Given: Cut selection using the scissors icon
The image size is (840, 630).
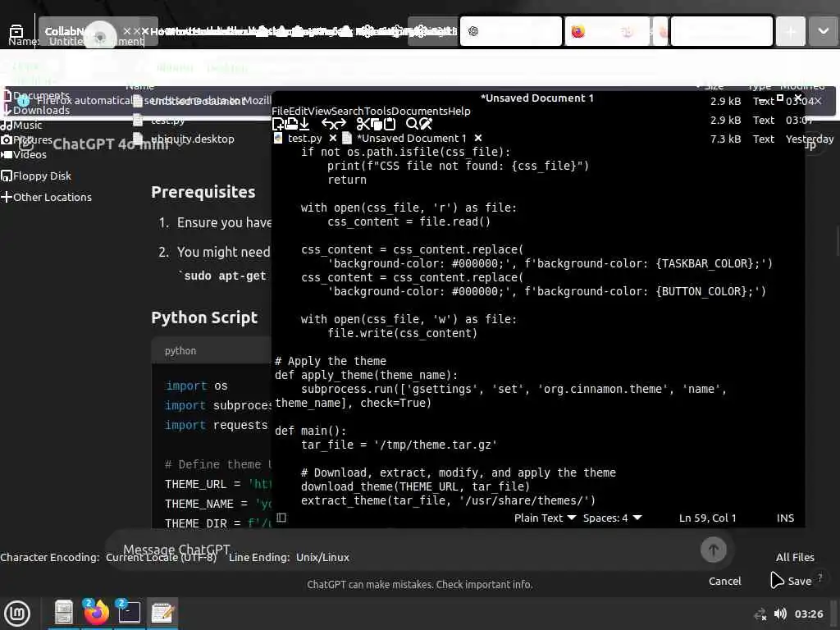Looking at the screenshot, I should pyautogui.click(x=363, y=125).
